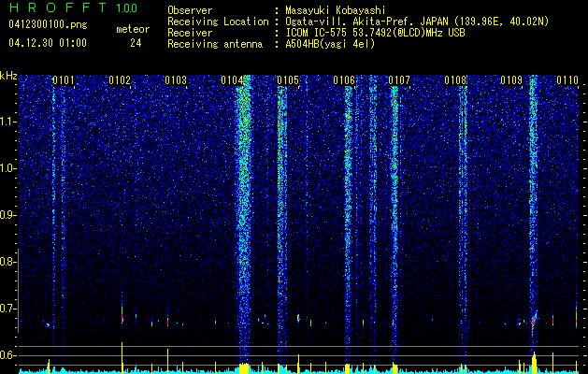Click the 0108 time marker
588x374 pixels.
point(455,80)
